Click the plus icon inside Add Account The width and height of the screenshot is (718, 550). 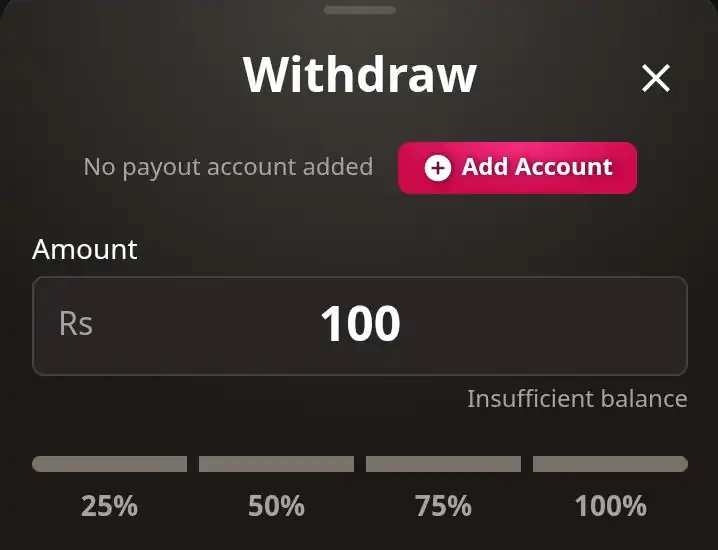[x=437, y=168]
